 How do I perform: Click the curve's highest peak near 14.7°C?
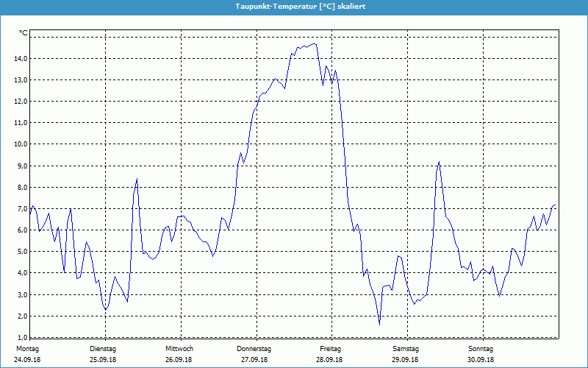[x=315, y=44]
